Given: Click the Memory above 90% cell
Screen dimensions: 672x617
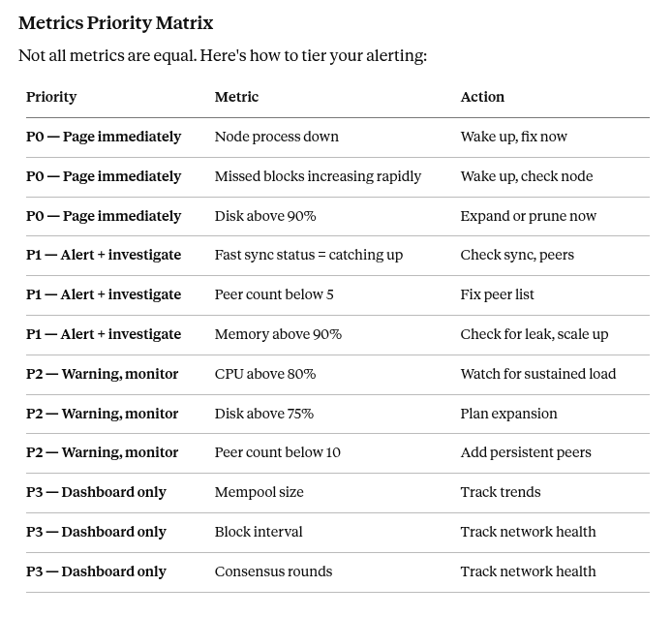Looking at the screenshot, I should (278, 334).
